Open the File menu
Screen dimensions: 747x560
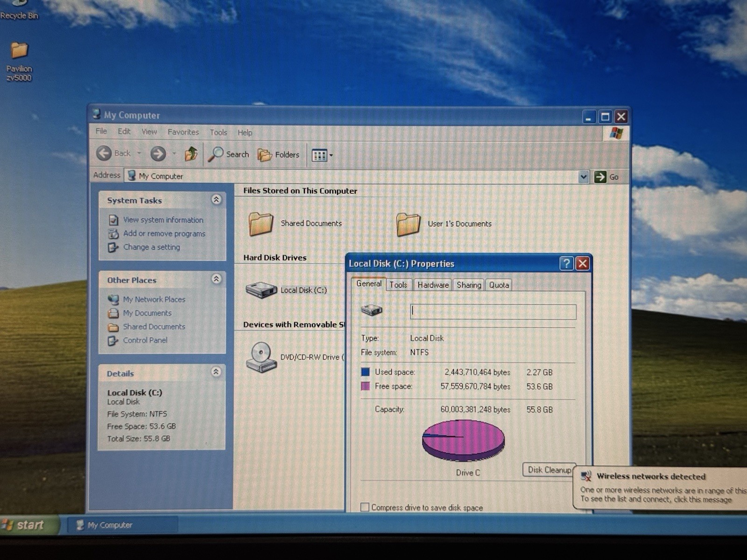[x=101, y=131]
